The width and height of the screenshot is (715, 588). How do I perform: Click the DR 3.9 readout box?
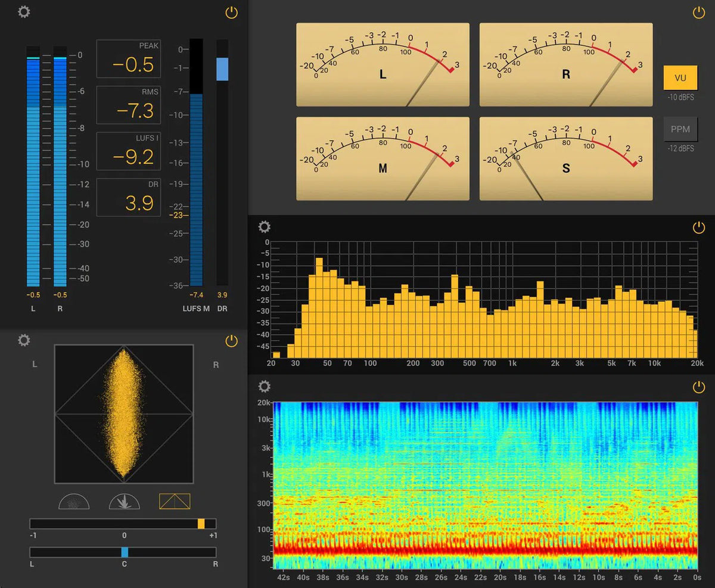(x=129, y=198)
